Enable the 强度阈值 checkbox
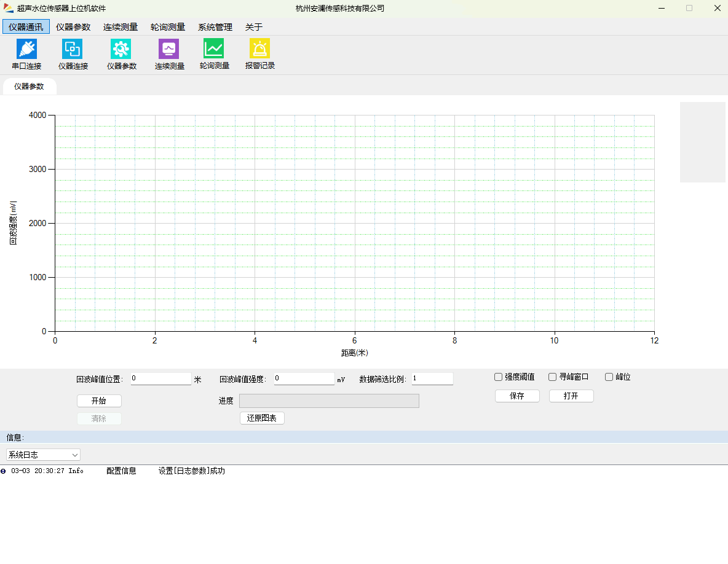The height and width of the screenshot is (564, 728). point(499,377)
